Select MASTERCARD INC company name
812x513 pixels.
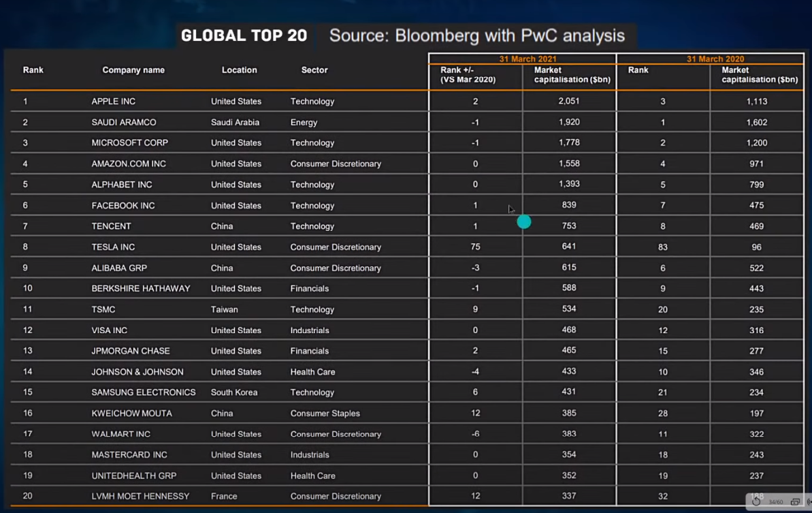click(129, 455)
